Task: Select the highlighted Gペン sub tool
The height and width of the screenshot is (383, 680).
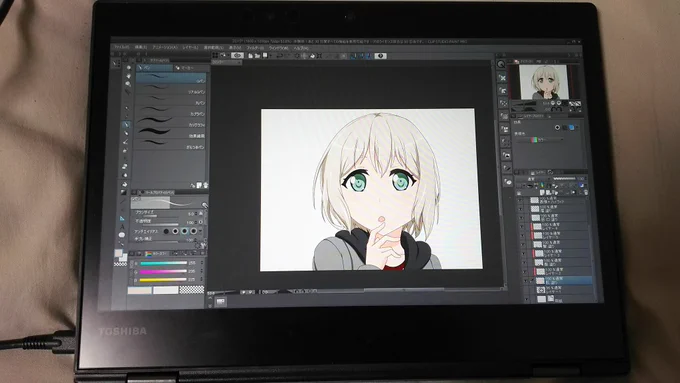Action: click(171, 78)
